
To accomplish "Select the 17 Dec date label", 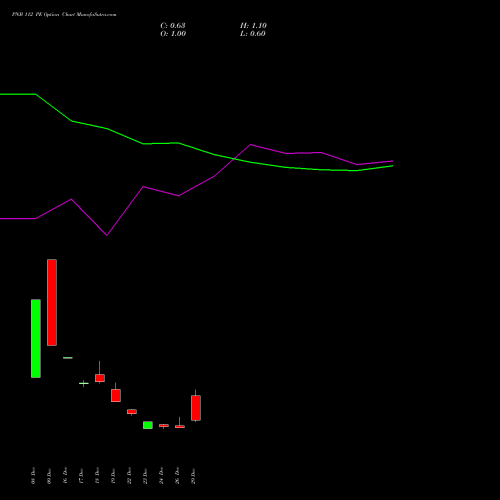I will pyautogui.click(x=81, y=476).
